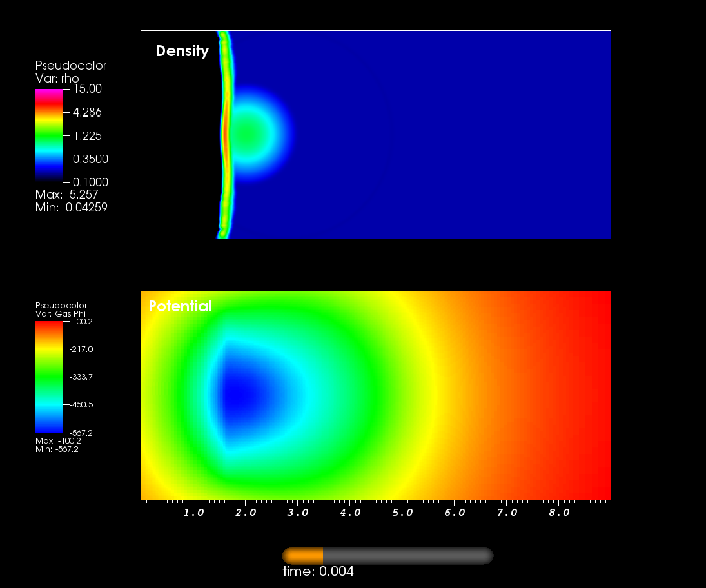Click the "time: 0.004" readout text
Image resolution: width=706 pixels, height=588 pixels.
[319, 572]
